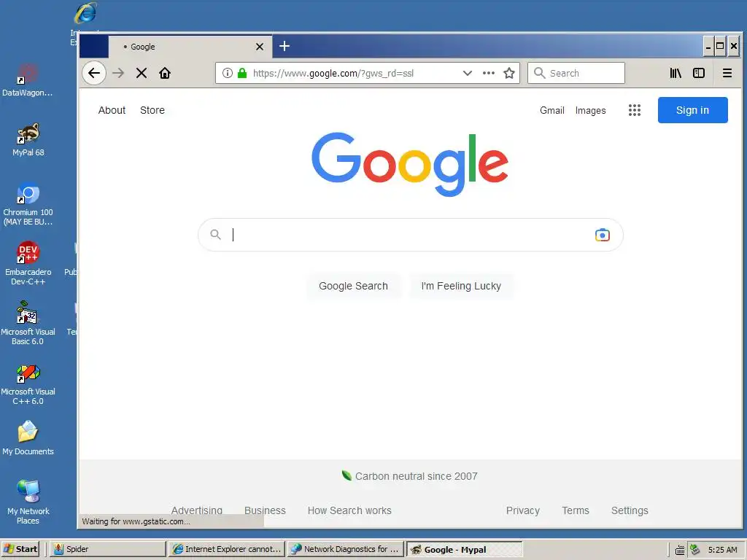Click the magnifier icon in browser search bar
The image size is (747, 560).
coord(539,73)
